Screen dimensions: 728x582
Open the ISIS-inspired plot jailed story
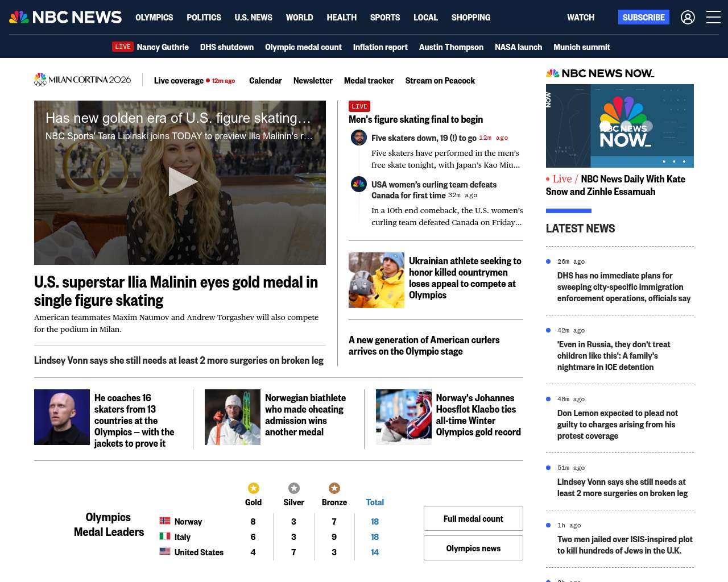(x=625, y=545)
